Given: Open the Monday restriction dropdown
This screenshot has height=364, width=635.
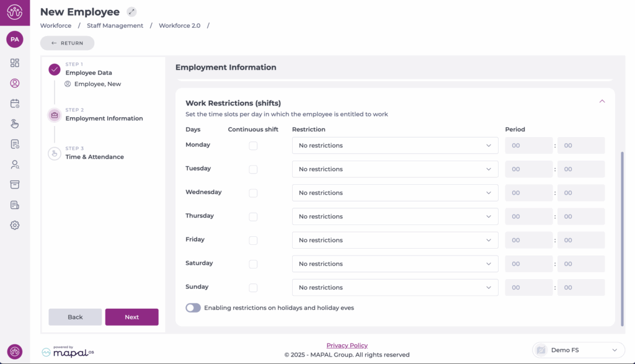Looking at the screenshot, I should click(395, 145).
